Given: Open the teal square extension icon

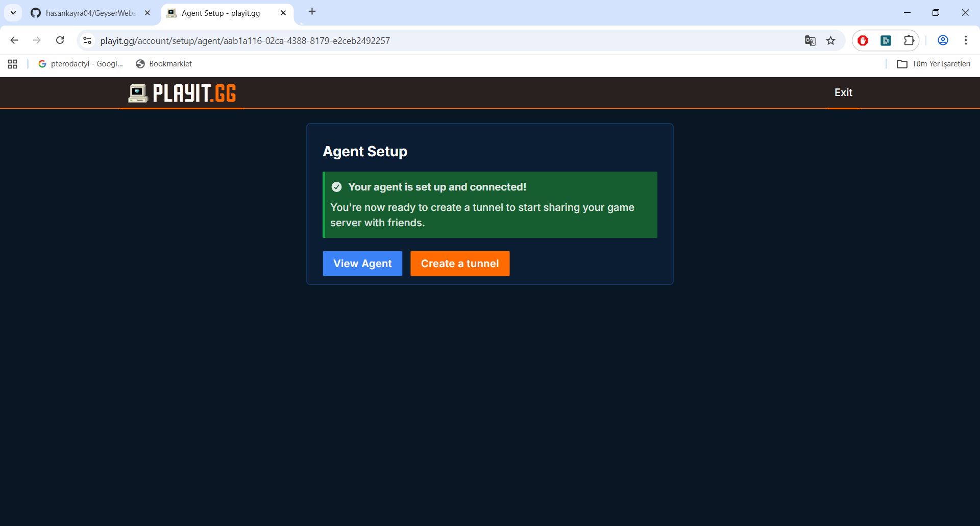Looking at the screenshot, I should [x=886, y=40].
